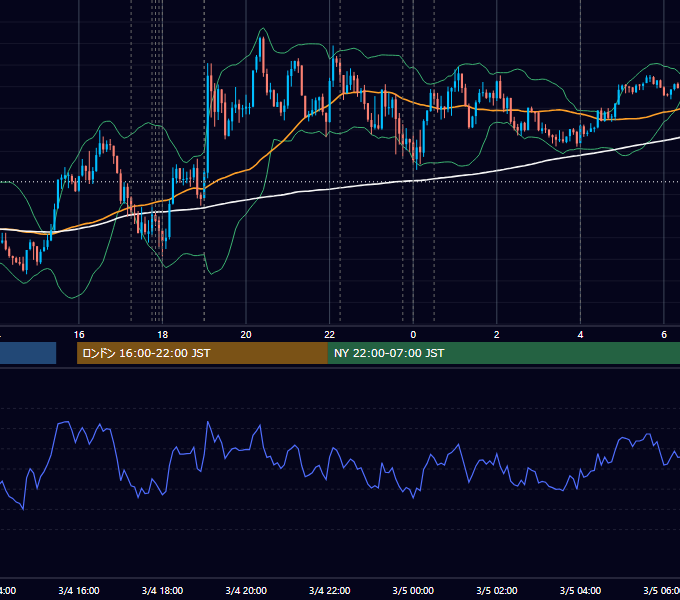Click the "2" hour label on upper axis
Viewport: 680px width, 600px height.
pos(497,335)
